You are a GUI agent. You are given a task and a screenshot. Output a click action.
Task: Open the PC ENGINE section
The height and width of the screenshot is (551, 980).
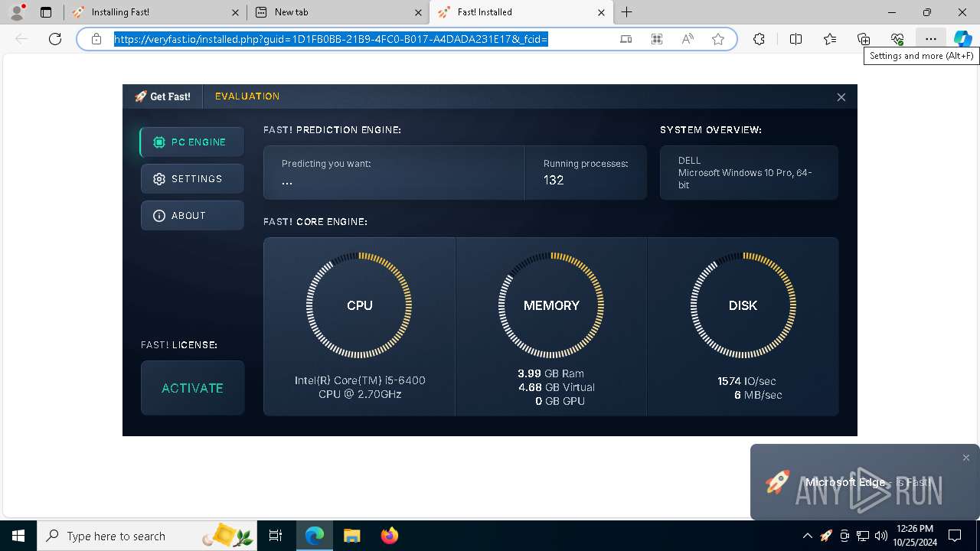point(192,142)
